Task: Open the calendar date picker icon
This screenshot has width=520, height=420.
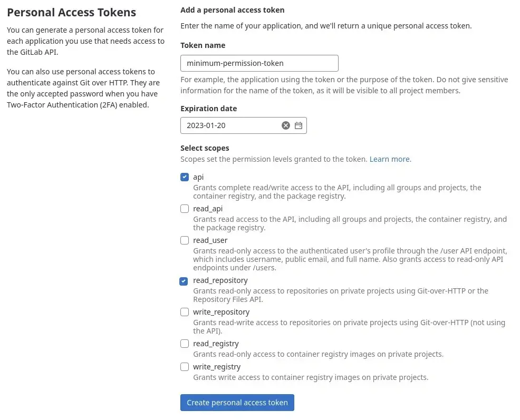Action: click(298, 125)
